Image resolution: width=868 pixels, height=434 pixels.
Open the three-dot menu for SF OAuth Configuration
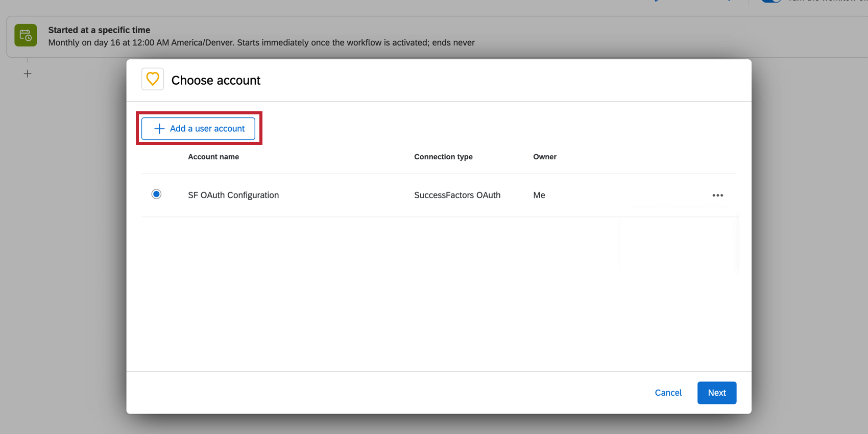[x=717, y=195]
